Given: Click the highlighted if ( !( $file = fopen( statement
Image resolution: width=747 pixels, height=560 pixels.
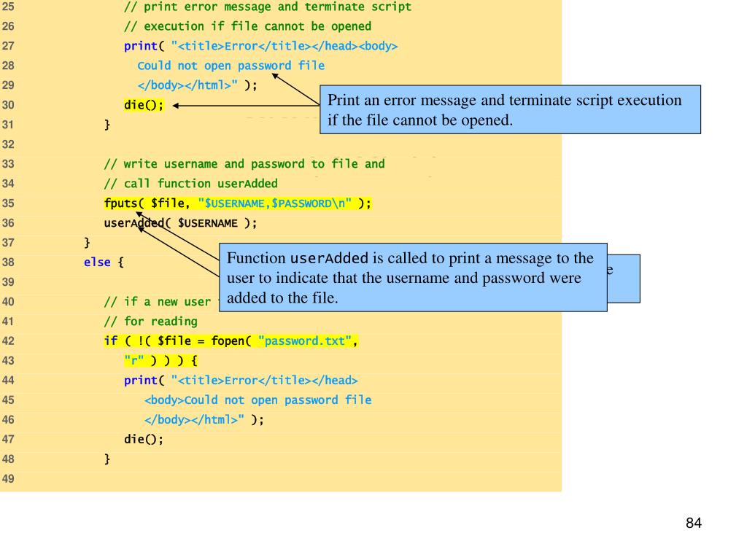Looking at the screenshot, I should (x=231, y=341).
